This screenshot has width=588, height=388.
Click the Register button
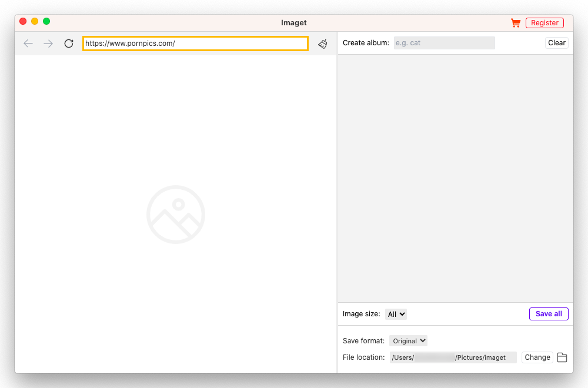coord(544,22)
